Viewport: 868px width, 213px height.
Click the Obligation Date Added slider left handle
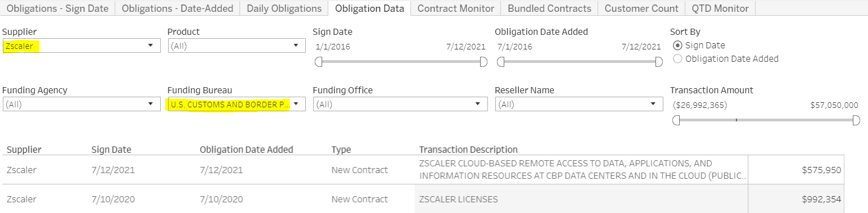pos(501,62)
